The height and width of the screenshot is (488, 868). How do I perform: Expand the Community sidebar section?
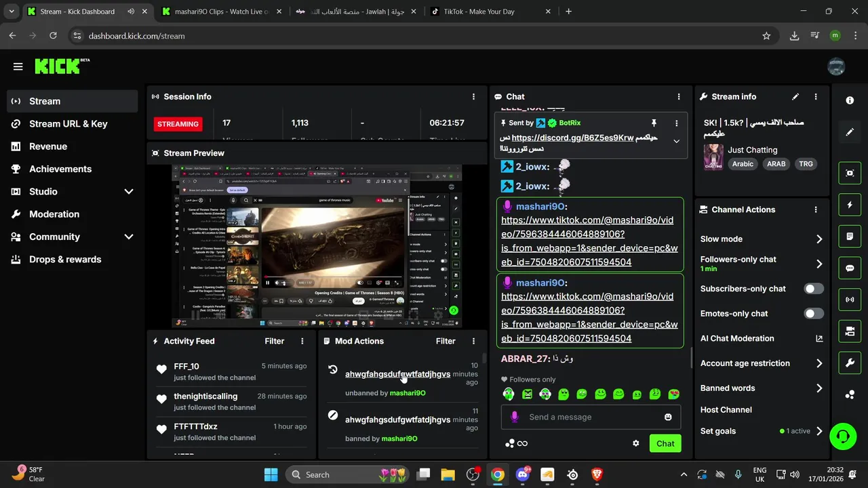point(129,237)
